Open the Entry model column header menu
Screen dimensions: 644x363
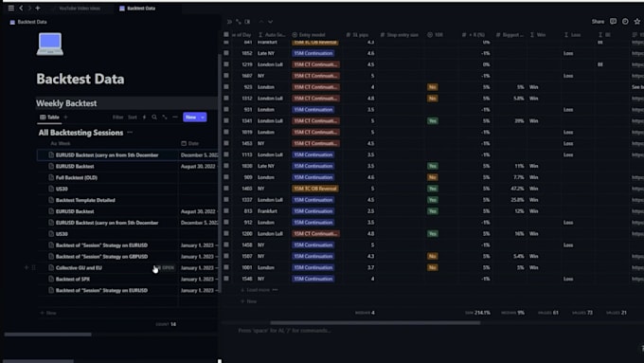[x=309, y=35]
